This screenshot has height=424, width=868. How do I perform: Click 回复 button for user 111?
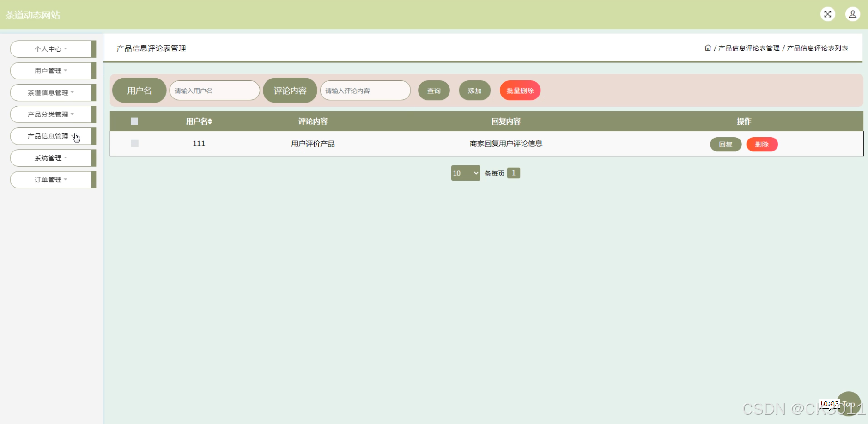(x=725, y=145)
